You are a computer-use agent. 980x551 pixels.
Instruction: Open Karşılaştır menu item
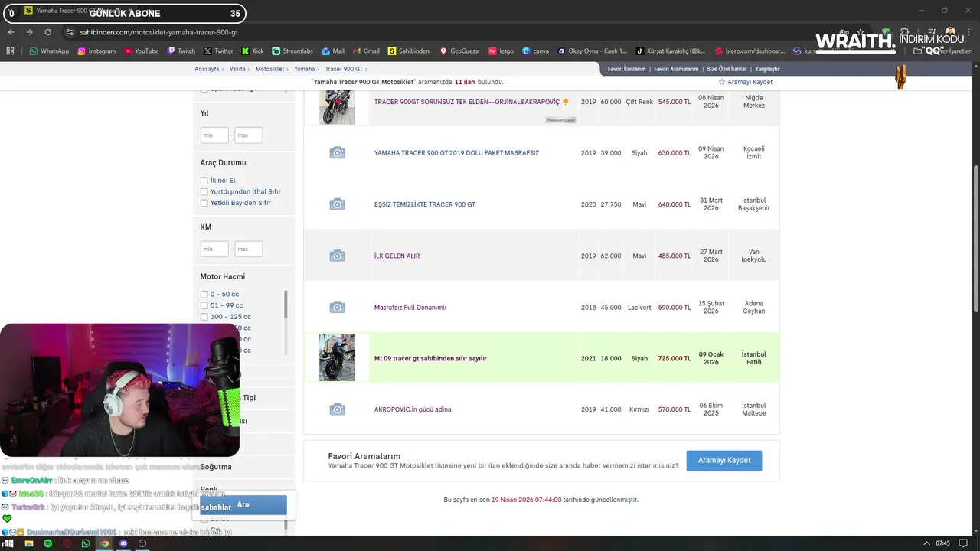click(767, 69)
